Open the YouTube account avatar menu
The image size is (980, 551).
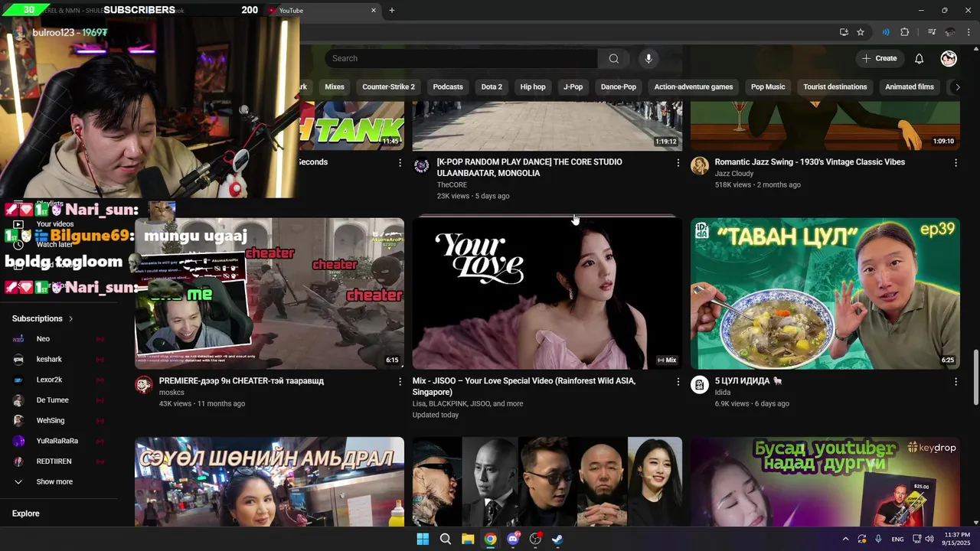(x=949, y=59)
